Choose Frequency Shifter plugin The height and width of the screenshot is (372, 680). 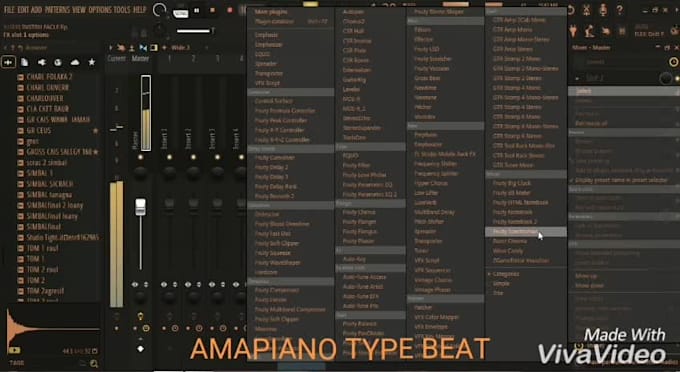435,164
